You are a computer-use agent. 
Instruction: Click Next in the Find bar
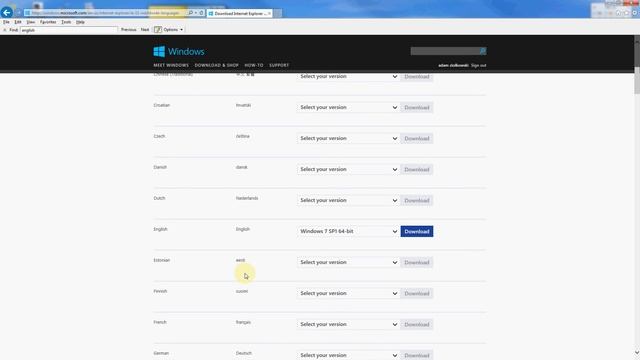(145, 30)
